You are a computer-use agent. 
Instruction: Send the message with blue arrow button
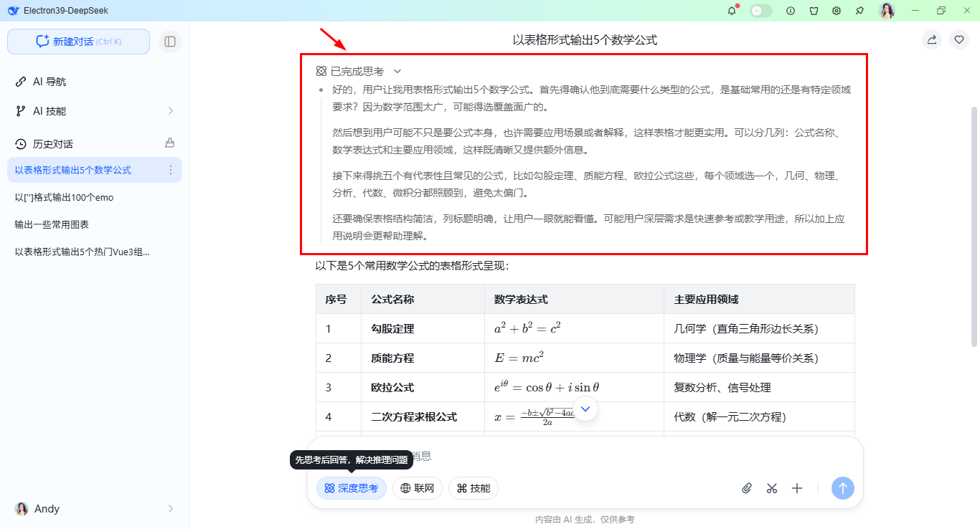pos(843,488)
